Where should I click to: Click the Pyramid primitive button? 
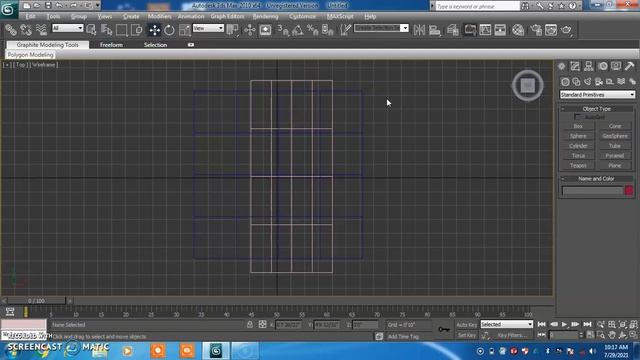tap(615, 156)
